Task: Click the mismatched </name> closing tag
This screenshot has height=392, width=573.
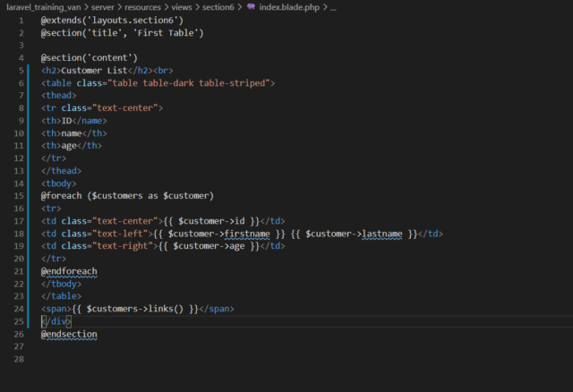Action: tap(90, 121)
